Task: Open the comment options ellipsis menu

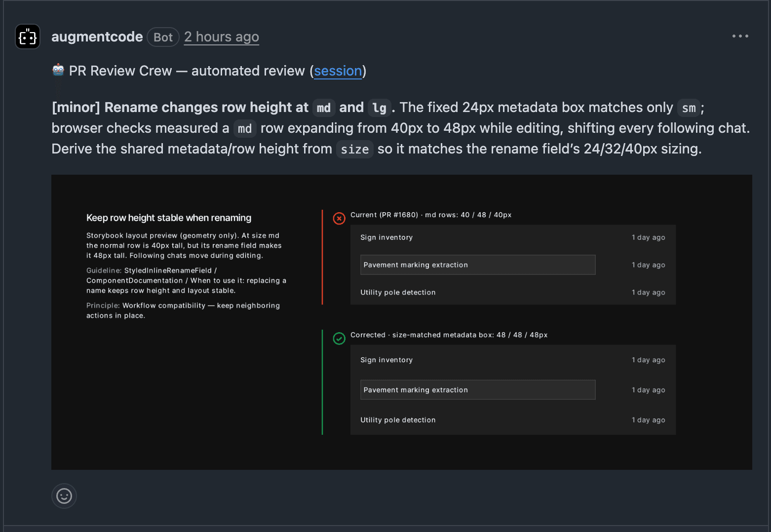Action: [740, 36]
